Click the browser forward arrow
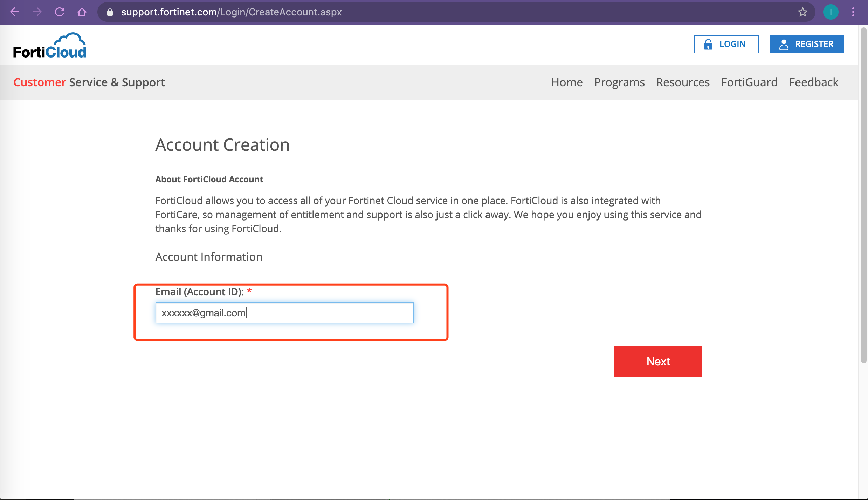The width and height of the screenshot is (868, 500). pyautogui.click(x=37, y=12)
